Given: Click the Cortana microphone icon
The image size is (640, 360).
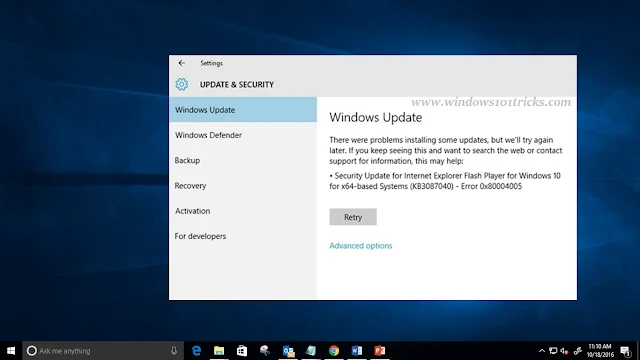Looking at the screenshot, I should (174, 351).
